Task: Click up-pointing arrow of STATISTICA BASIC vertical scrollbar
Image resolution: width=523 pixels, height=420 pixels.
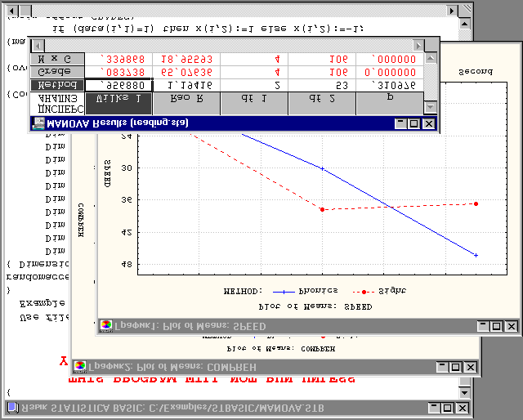Action: tap(465, 24)
